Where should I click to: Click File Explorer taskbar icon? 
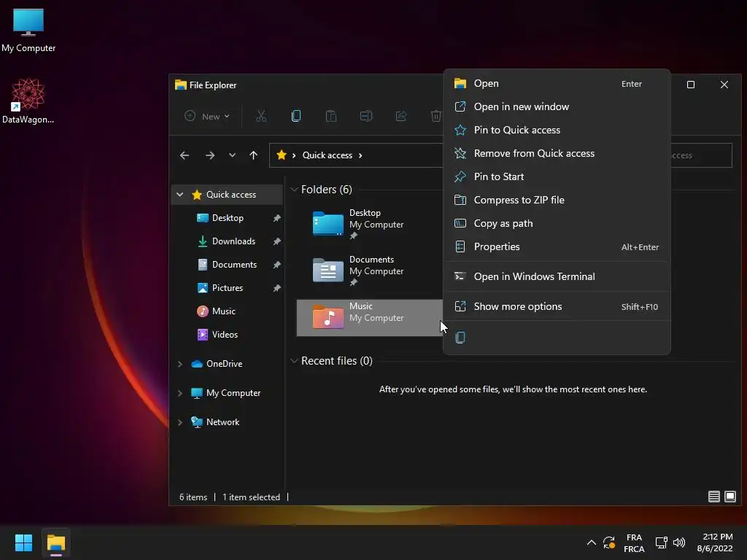(55, 542)
